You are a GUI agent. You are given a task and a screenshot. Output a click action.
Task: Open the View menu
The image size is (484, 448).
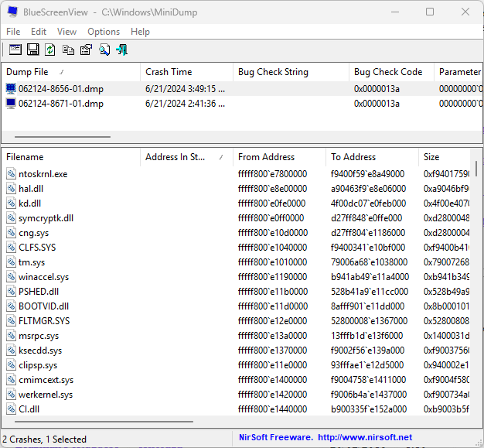click(66, 32)
